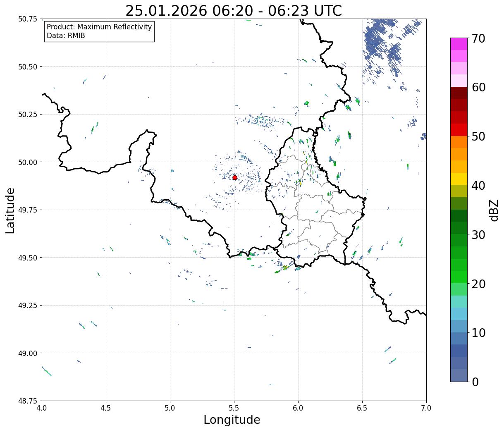
Task: Click the magenta top colorbar swatch
Action: click(x=459, y=44)
